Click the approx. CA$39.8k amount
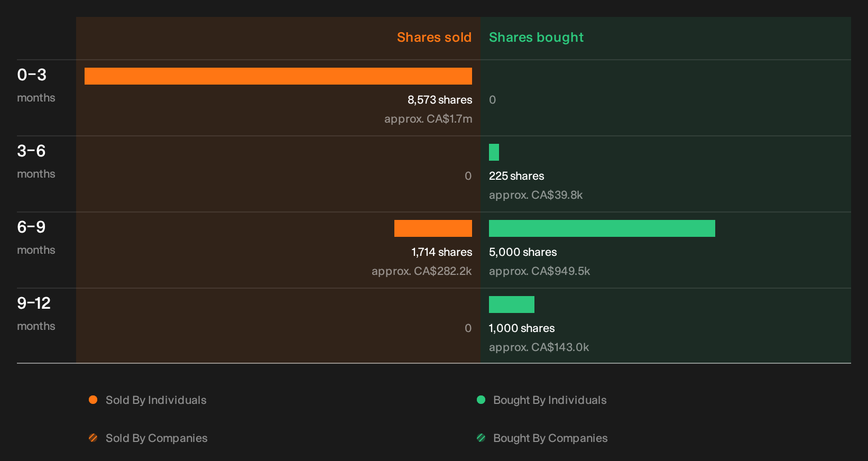 (x=535, y=195)
